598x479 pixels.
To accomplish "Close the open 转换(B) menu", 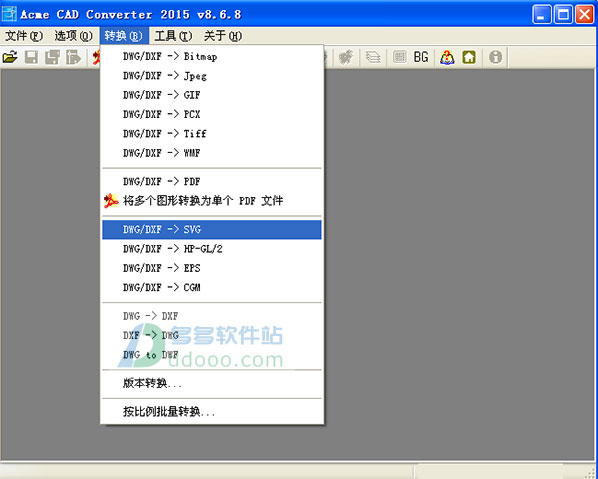I will (124, 36).
